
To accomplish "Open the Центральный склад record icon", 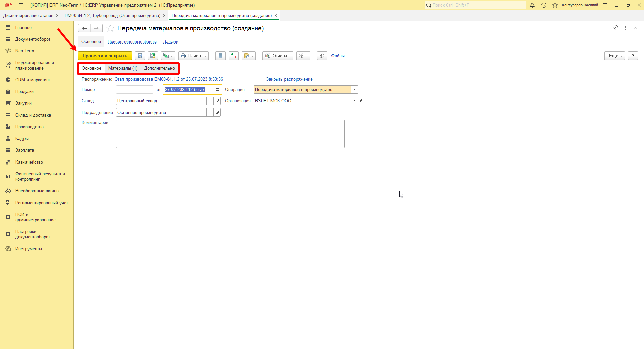I will pyautogui.click(x=217, y=101).
